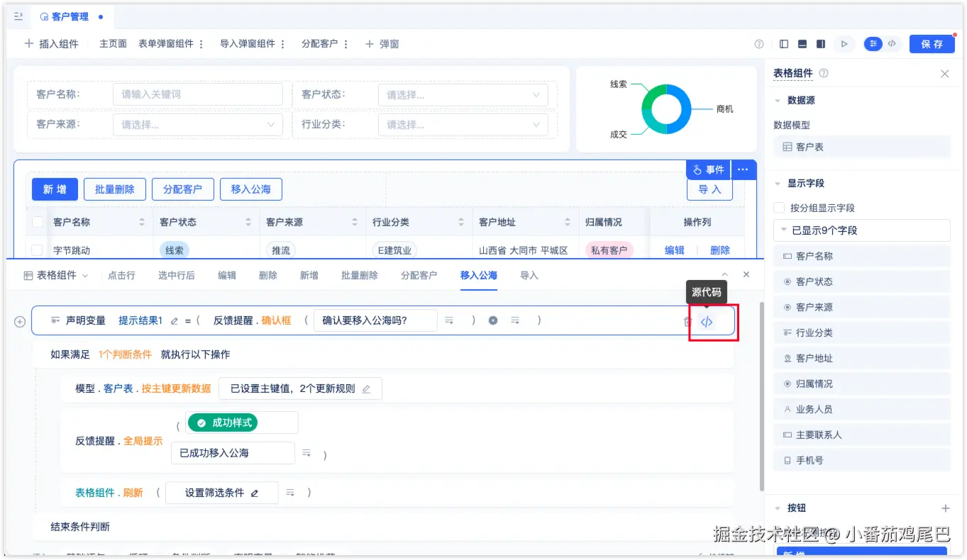Select the 客户表 data model
This screenshot has width=967, height=560.
pos(861,147)
